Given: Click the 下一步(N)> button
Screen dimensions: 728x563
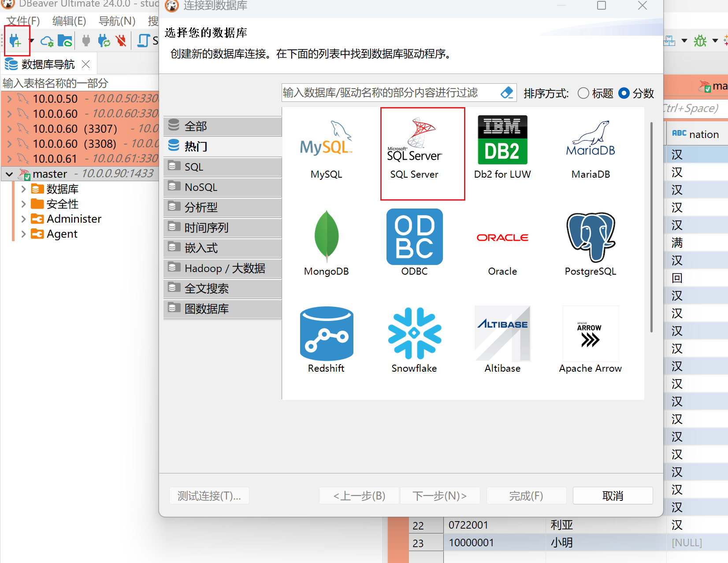Looking at the screenshot, I should pyautogui.click(x=439, y=496).
